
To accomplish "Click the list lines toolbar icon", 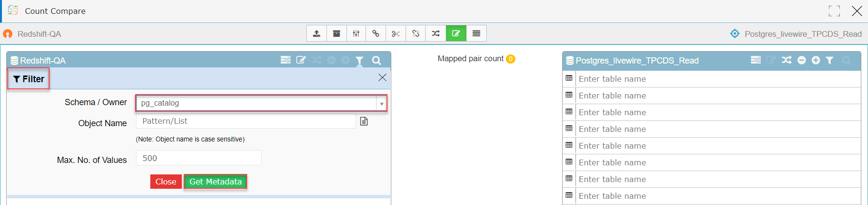I will [x=476, y=33].
